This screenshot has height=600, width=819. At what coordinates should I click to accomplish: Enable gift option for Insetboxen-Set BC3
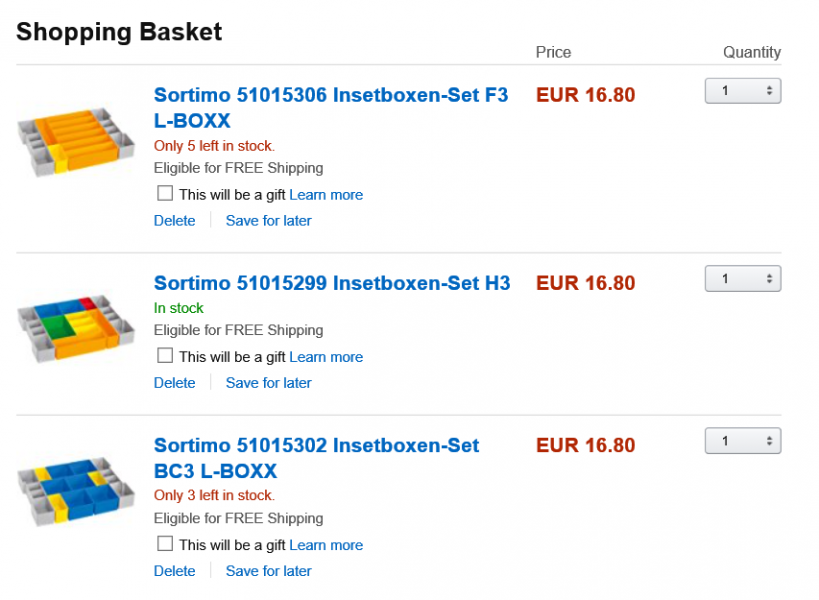[x=165, y=543]
